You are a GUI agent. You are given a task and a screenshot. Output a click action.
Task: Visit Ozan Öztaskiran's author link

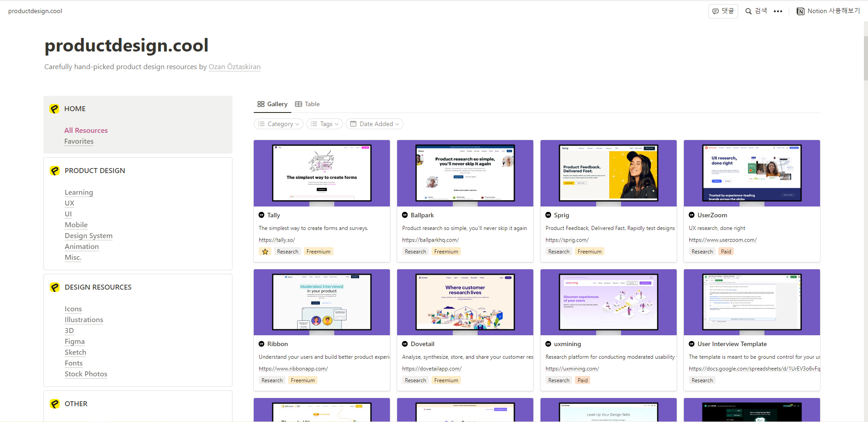click(234, 67)
